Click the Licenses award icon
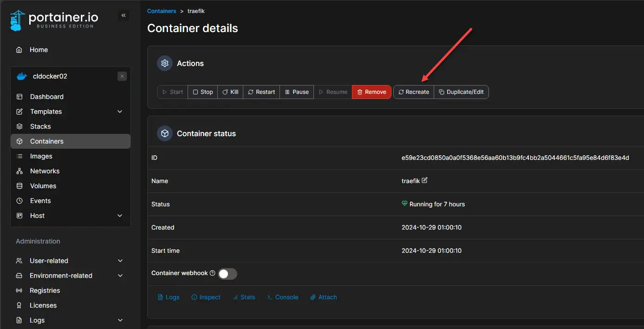This screenshot has width=644, height=329. [19, 305]
